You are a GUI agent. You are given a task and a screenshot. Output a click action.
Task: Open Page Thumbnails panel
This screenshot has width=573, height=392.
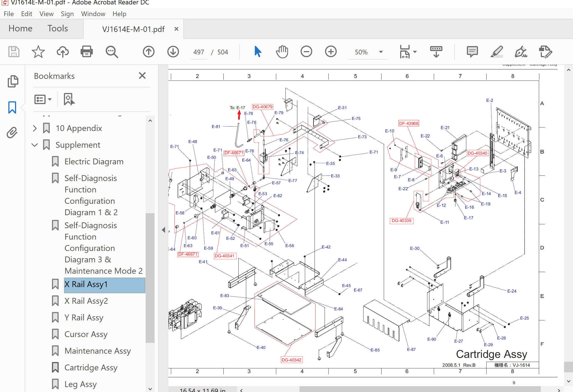click(x=13, y=81)
